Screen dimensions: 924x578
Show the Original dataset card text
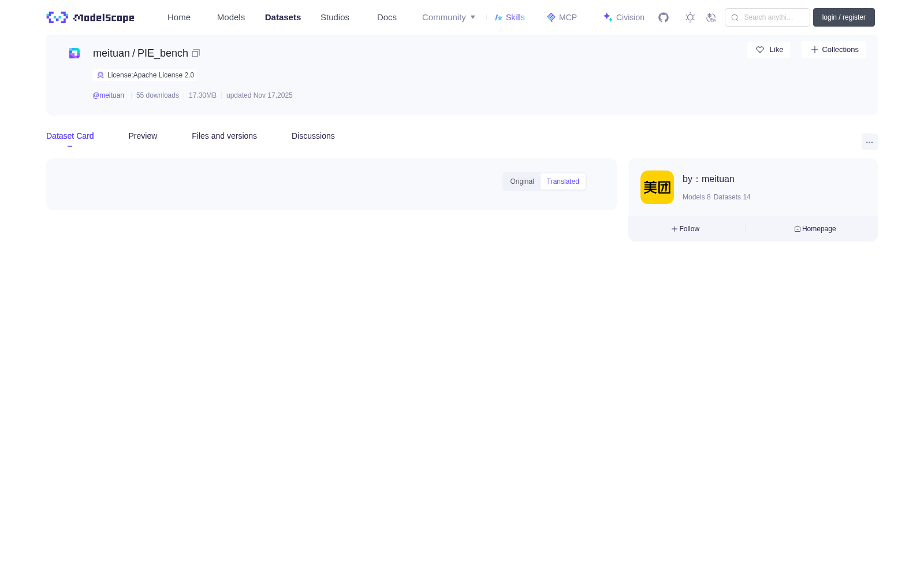tap(522, 181)
